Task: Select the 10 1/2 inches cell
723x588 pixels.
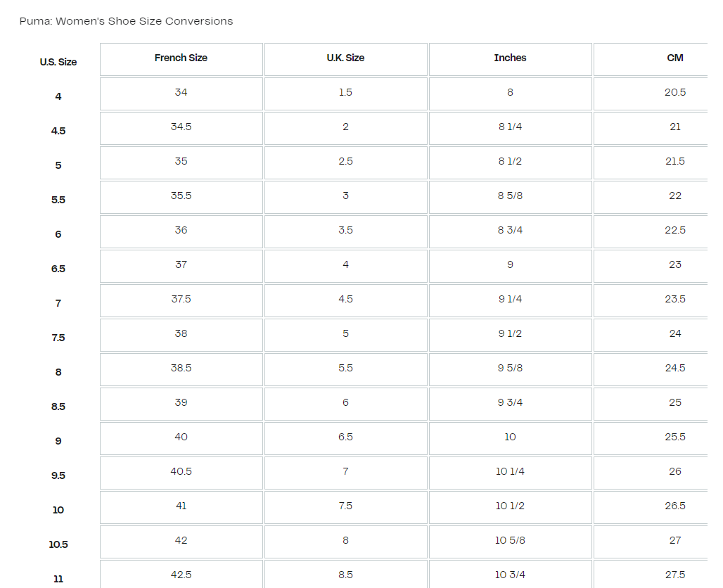Action: [510, 506]
